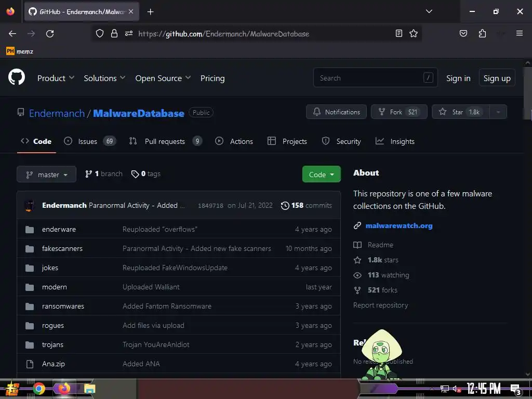Click Report repository
The width and height of the screenshot is (532, 399).
(x=380, y=305)
